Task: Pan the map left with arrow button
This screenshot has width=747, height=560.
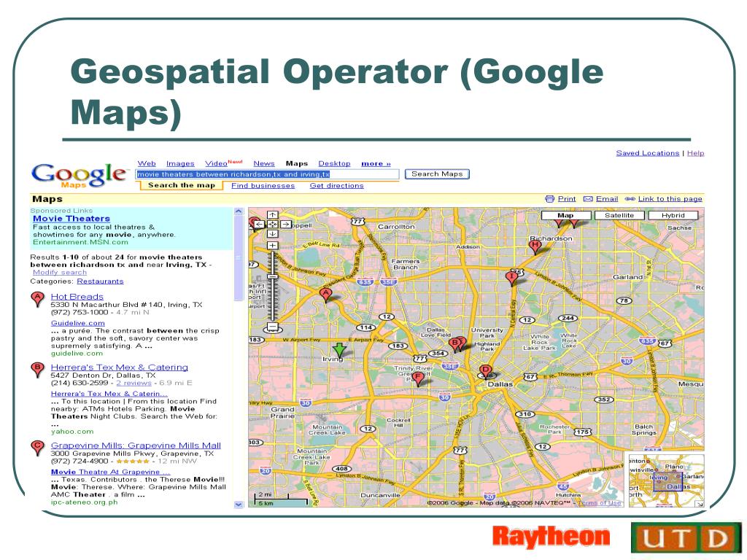Action: tap(259, 224)
